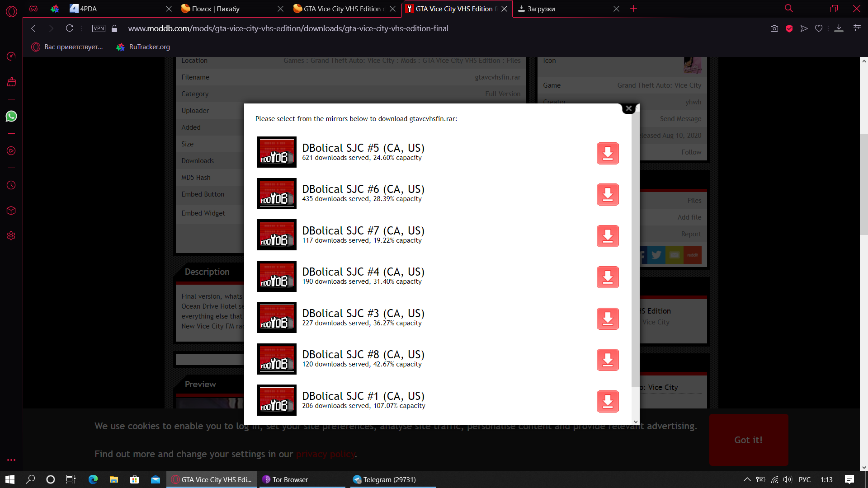Accept cookies with Got it! button
Screen dimensions: 868x488
point(748,440)
